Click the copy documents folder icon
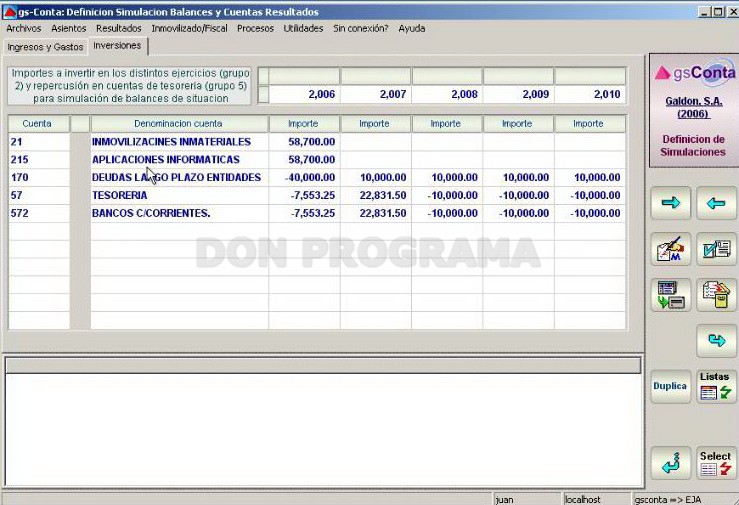739x505 pixels. pyautogui.click(x=716, y=295)
